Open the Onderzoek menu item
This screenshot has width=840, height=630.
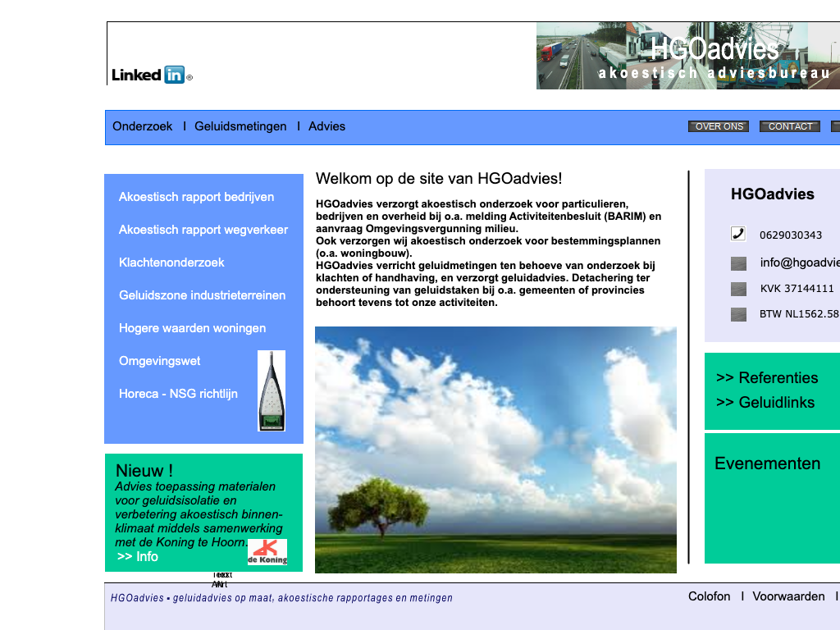pyautogui.click(x=143, y=126)
